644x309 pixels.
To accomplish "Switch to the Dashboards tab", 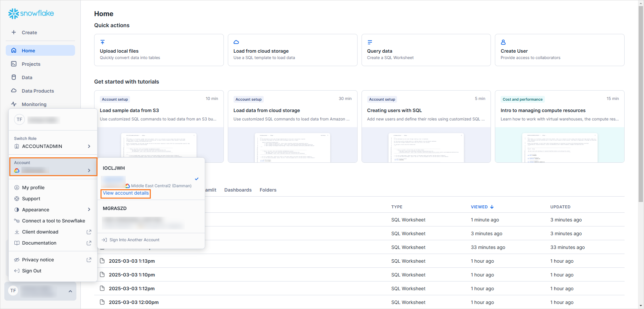I will click(x=238, y=190).
